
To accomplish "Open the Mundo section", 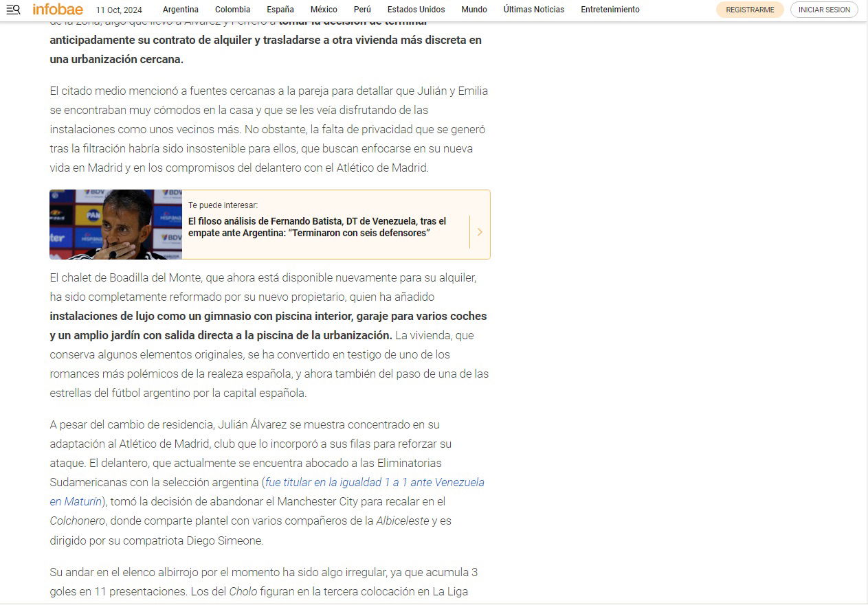I will point(474,10).
